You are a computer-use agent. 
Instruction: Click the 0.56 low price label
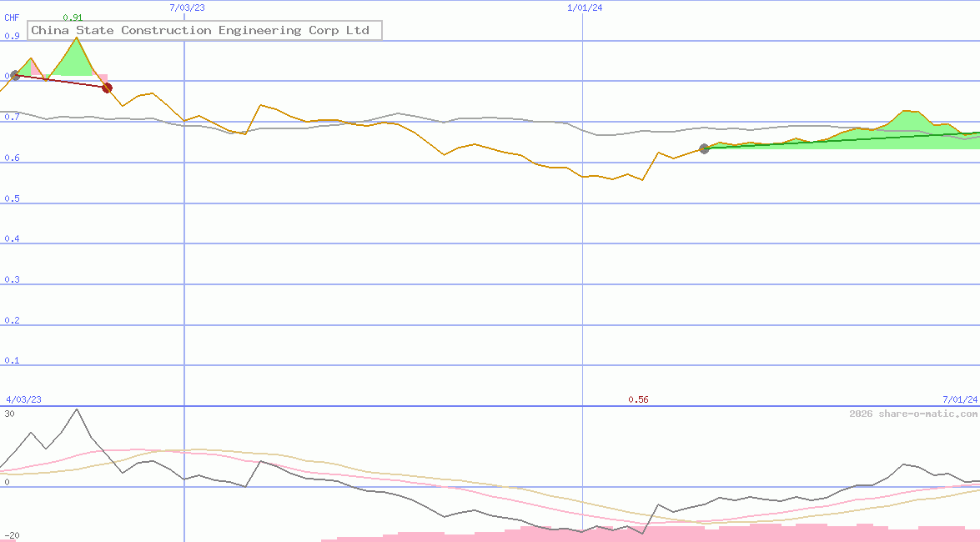coord(638,399)
